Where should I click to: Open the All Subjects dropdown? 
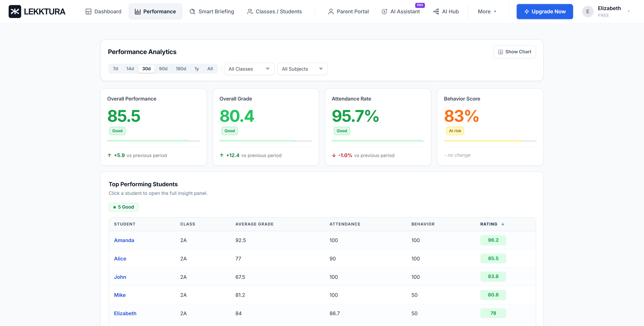point(302,69)
